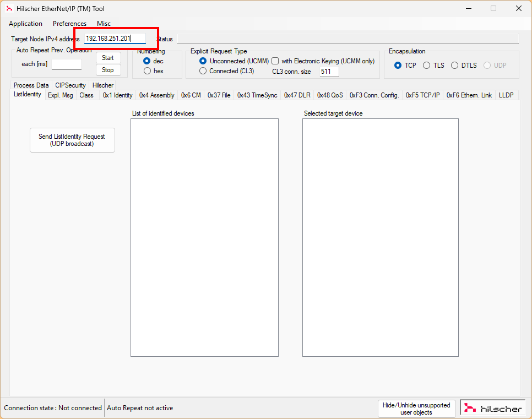The image size is (532, 419).
Task: Click the Auto Repeat Stop button
Action: tap(108, 70)
